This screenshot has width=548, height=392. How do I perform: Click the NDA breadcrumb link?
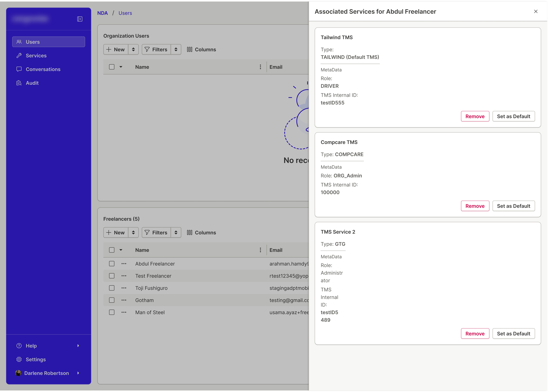(x=102, y=13)
